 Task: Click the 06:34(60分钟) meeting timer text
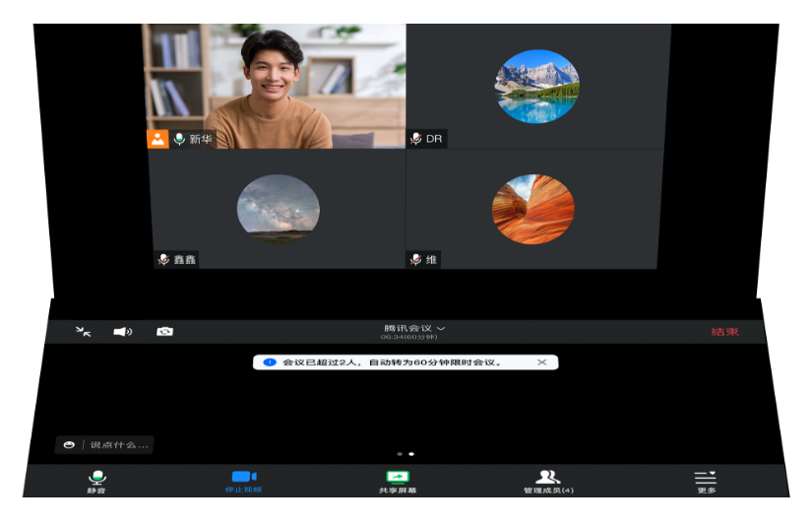pyautogui.click(x=409, y=337)
